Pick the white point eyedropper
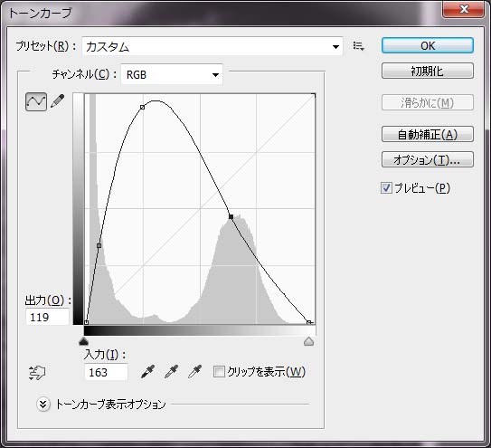Image resolution: width=491 pixels, height=448 pixels. point(194,371)
